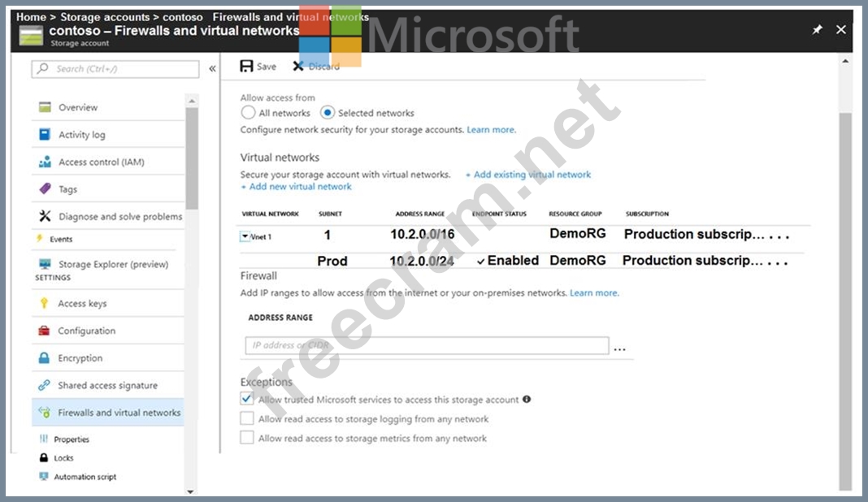
Task: Enable read access to storage logging checkbox
Action: (x=247, y=418)
